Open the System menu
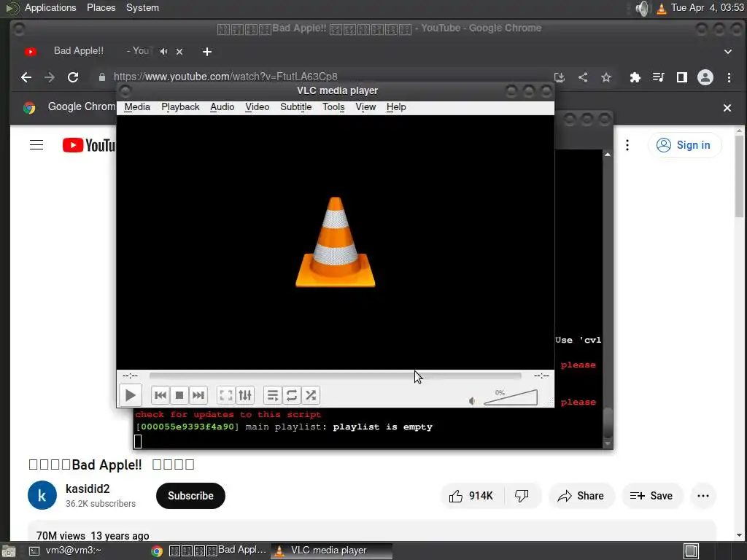 tap(142, 7)
